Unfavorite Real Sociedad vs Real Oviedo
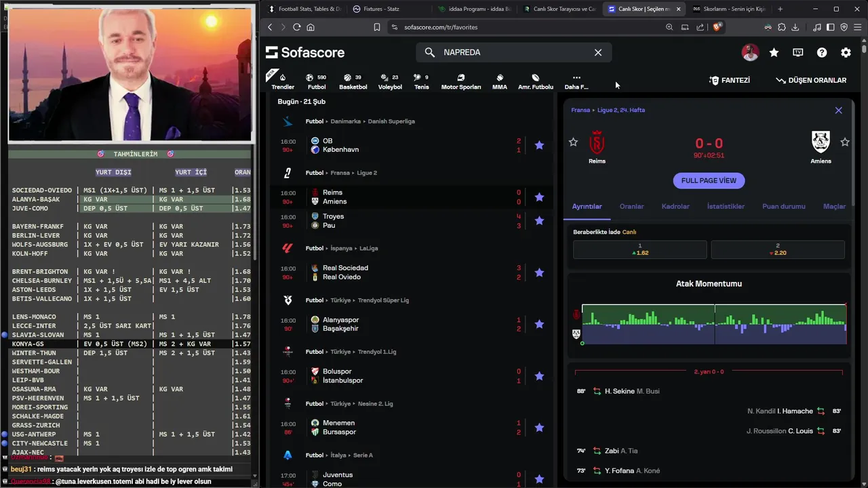 coord(539,272)
